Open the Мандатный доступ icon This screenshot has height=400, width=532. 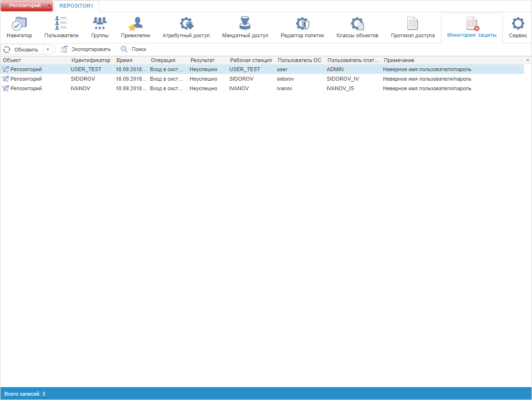[x=245, y=24]
